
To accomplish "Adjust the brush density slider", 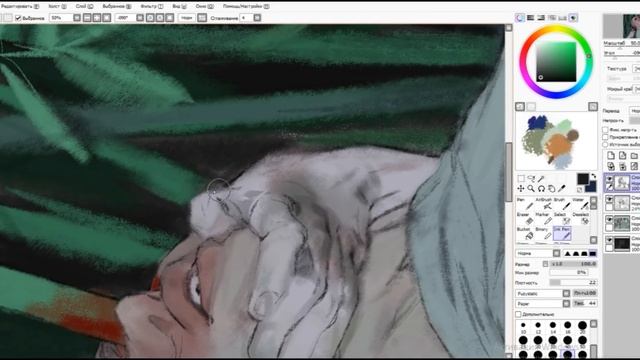I will coord(573,282).
